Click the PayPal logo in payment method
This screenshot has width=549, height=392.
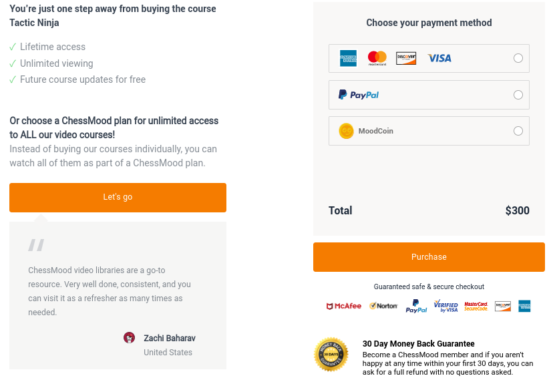(x=359, y=95)
